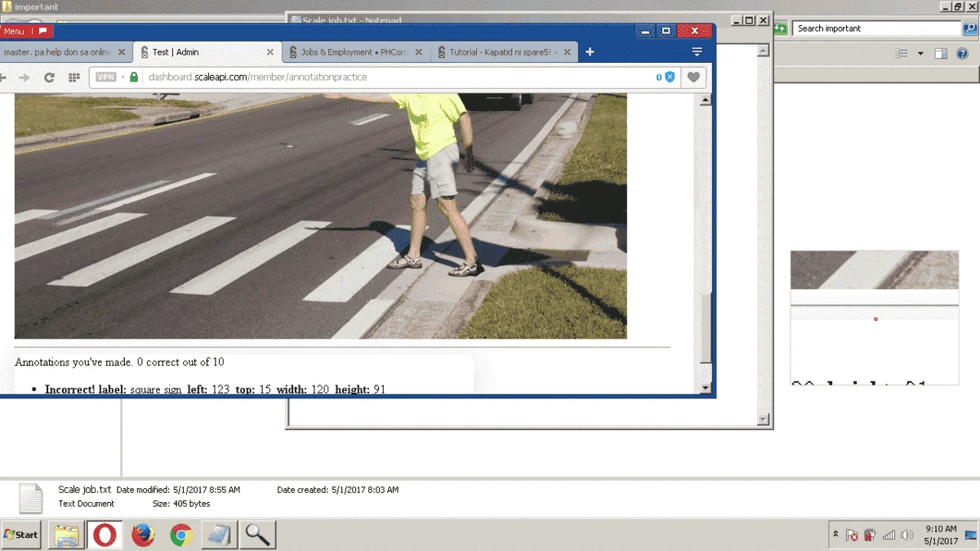Open the Opera tab menu icon
The width and height of the screenshot is (980, 551).
click(x=697, y=52)
